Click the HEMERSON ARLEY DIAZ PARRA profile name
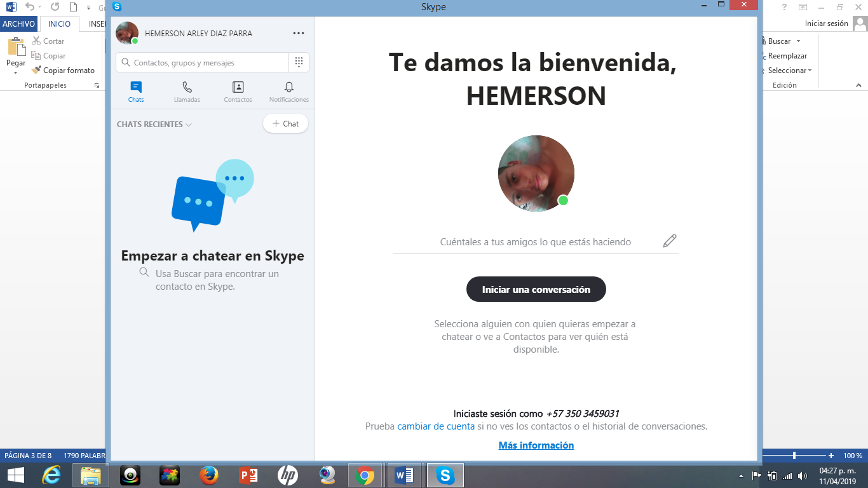 point(198,33)
